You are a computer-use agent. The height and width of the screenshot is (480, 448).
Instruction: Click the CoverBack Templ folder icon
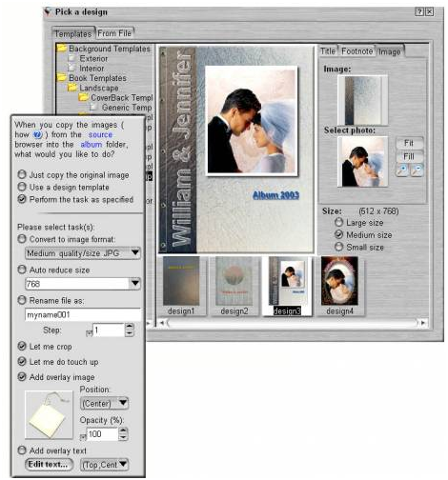click(84, 97)
